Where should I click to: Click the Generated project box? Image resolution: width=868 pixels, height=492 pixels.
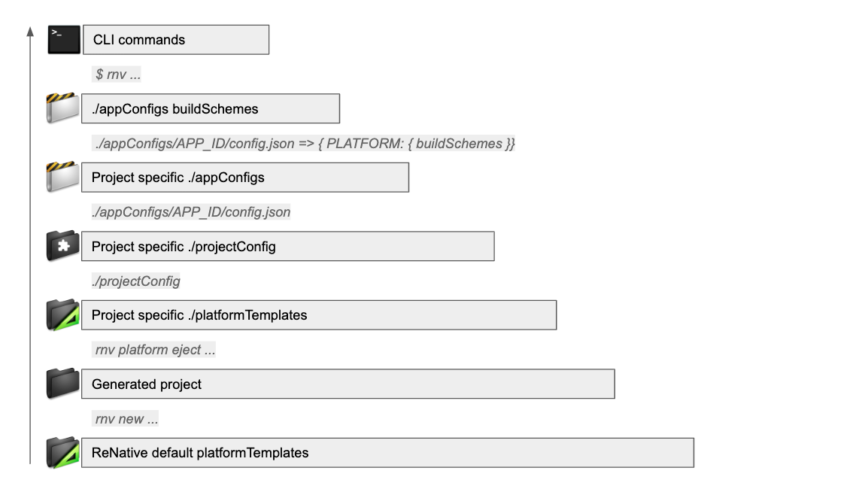click(348, 384)
